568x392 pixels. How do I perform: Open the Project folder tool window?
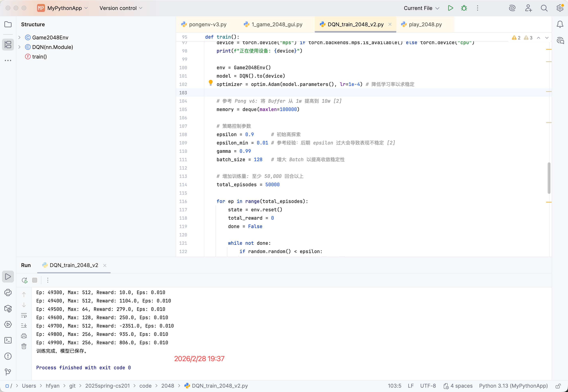click(8, 24)
